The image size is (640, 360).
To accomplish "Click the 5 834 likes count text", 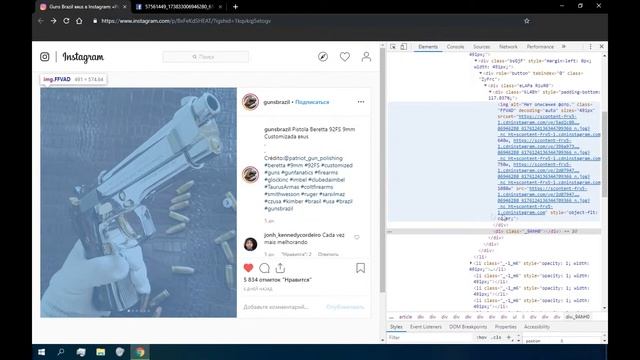I will click(278, 280).
